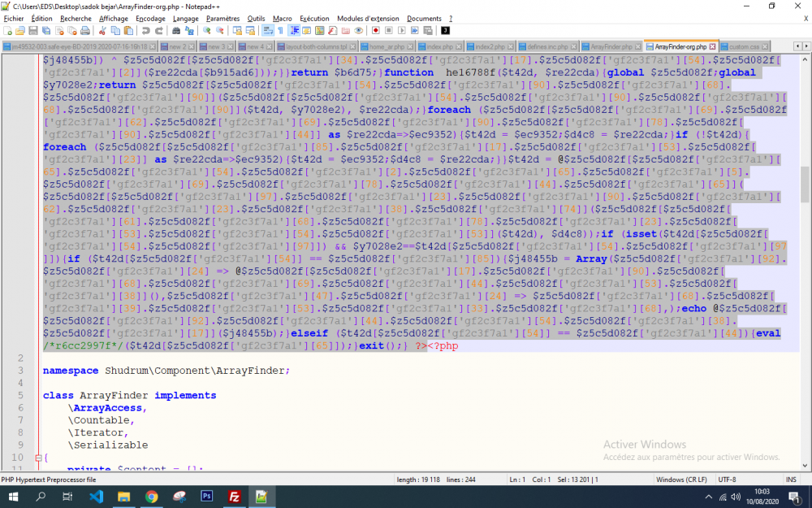
Task: Close the ArrayFinder-org.php tab
Action: click(x=713, y=46)
